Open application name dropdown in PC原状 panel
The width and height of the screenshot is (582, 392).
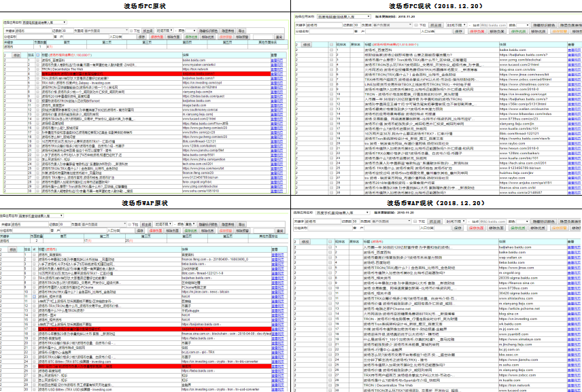click(x=45, y=22)
